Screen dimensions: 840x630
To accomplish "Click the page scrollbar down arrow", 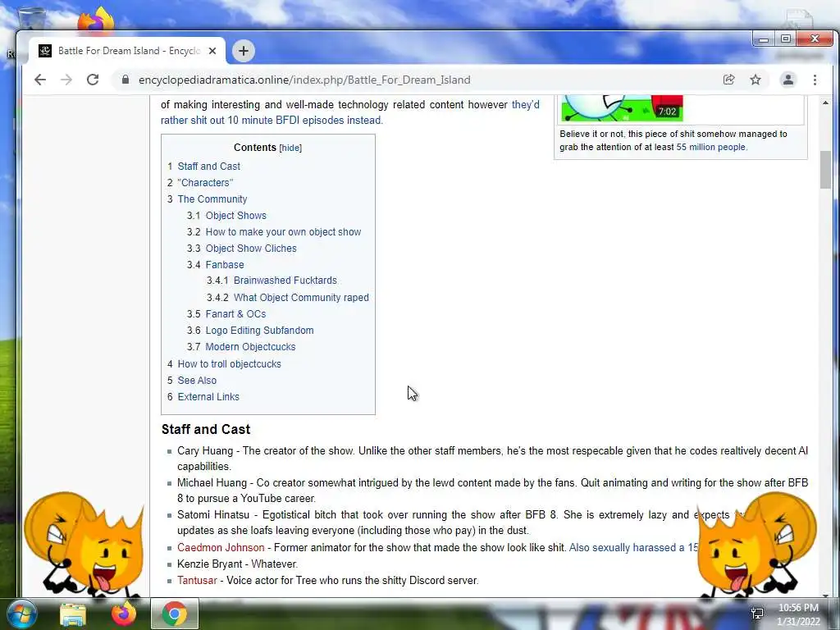I will pos(825,594).
